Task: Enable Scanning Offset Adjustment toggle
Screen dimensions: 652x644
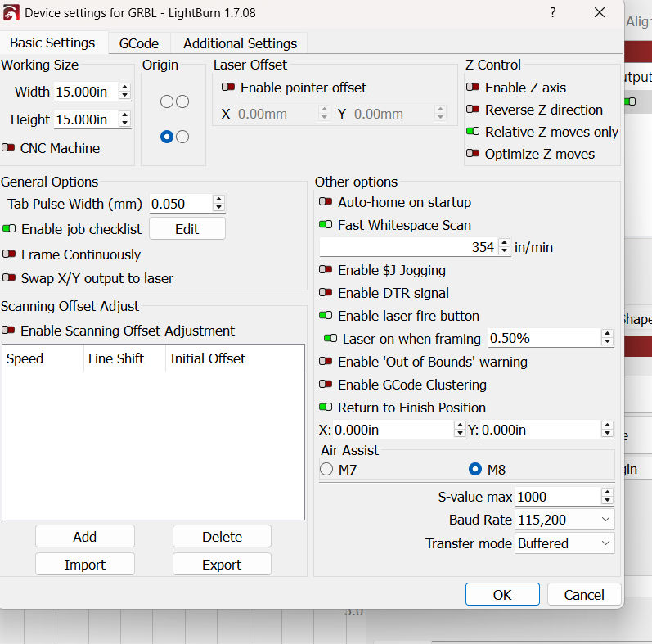Action: click(8, 330)
